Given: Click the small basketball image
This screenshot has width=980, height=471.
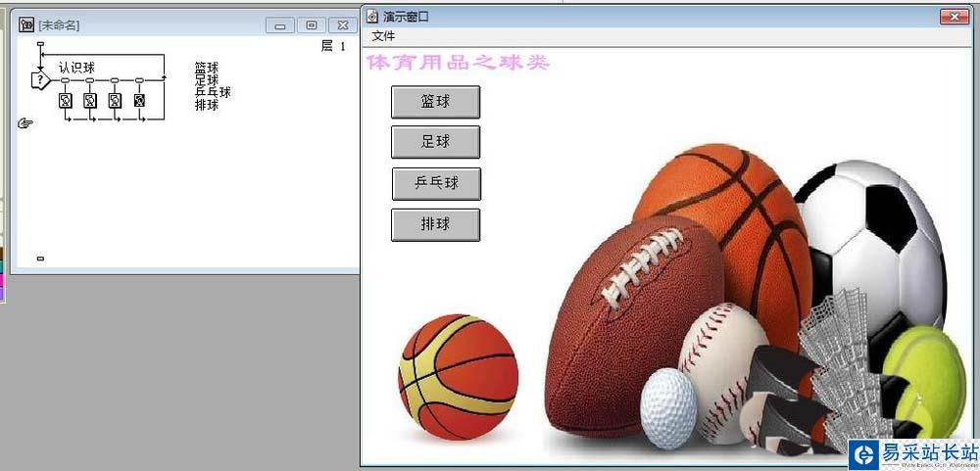Looking at the screenshot, I should [x=458, y=377].
